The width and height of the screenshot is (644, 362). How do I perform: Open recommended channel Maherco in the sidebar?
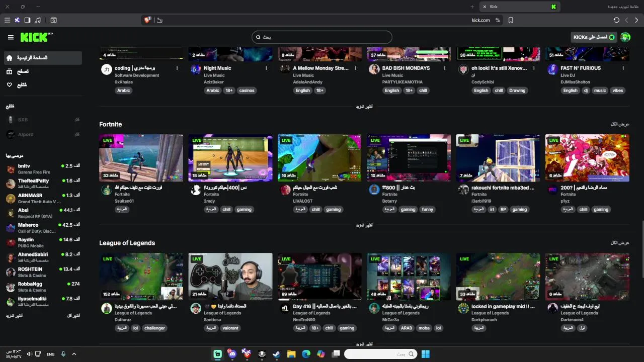[43, 228]
